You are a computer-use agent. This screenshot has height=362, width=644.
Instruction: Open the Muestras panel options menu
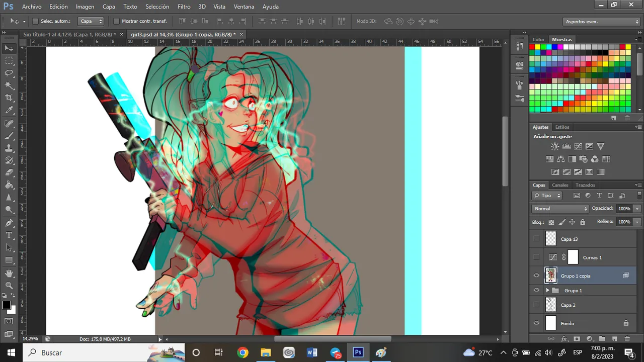pyautogui.click(x=638, y=39)
